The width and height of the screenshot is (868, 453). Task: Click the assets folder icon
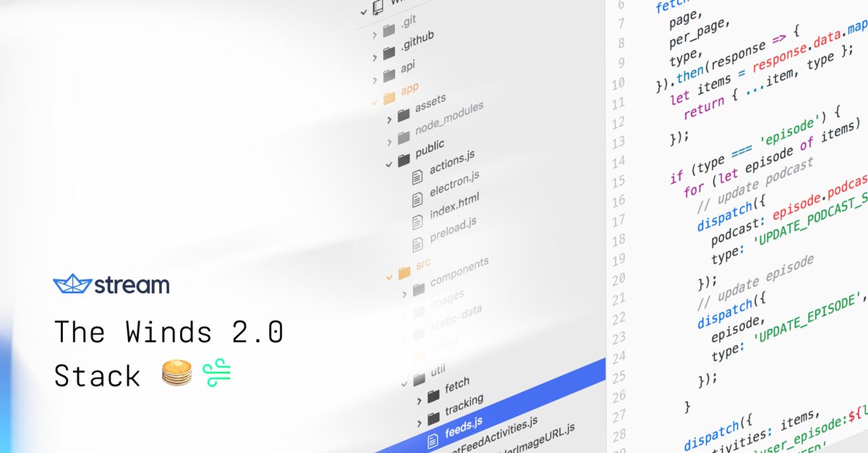404,114
